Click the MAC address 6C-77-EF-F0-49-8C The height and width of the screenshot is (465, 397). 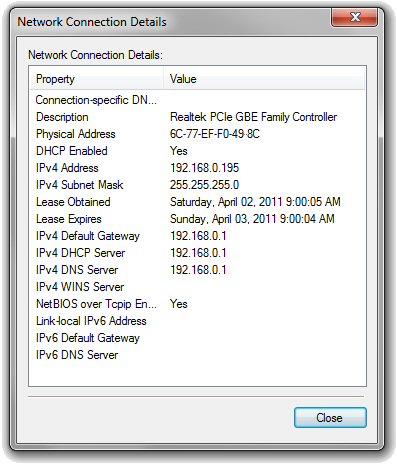[215, 134]
